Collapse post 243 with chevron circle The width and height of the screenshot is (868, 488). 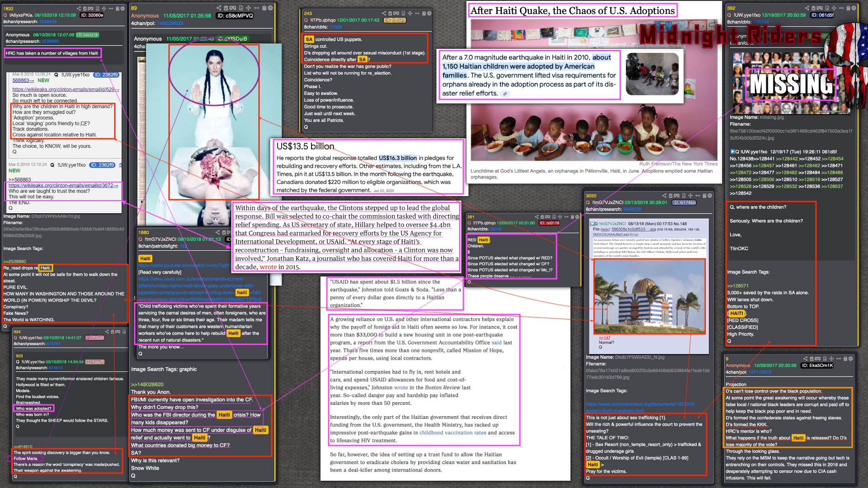point(429,13)
